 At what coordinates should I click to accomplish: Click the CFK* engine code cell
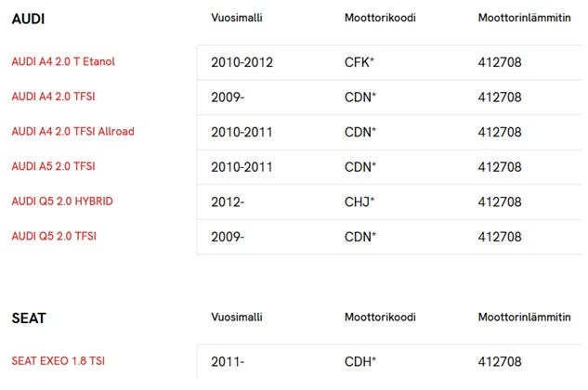pyautogui.click(x=359, y=63)
